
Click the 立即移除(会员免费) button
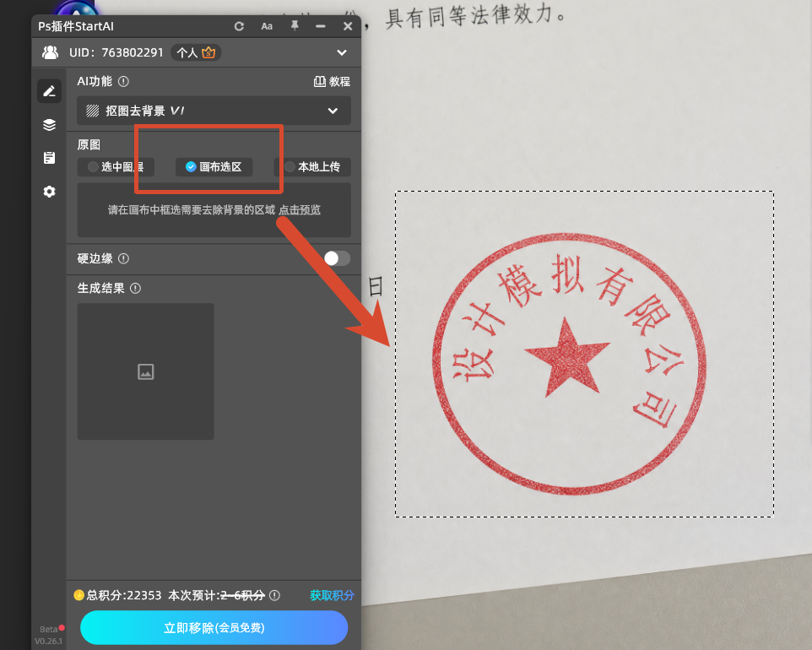tap(214, 628)
